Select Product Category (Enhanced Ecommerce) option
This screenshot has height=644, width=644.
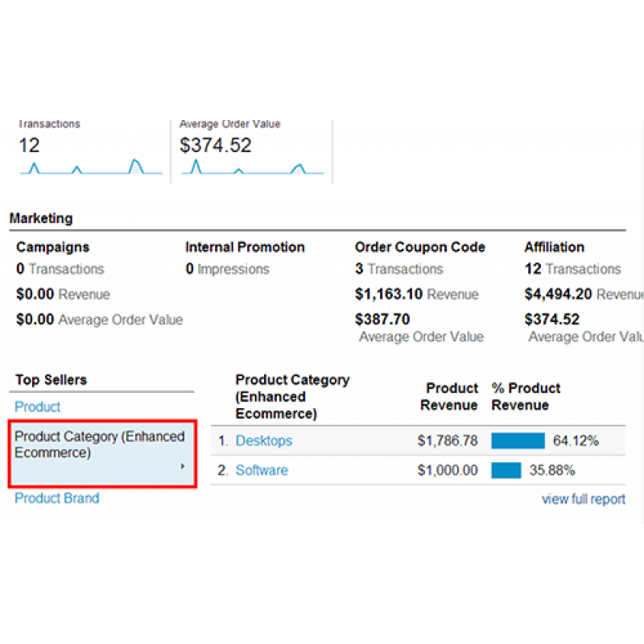coord(100,444)
